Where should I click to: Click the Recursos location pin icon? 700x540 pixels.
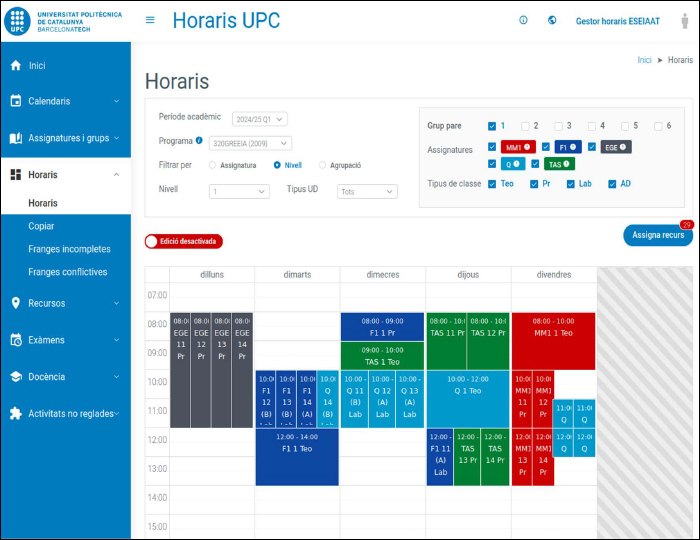tap(15, 303)
